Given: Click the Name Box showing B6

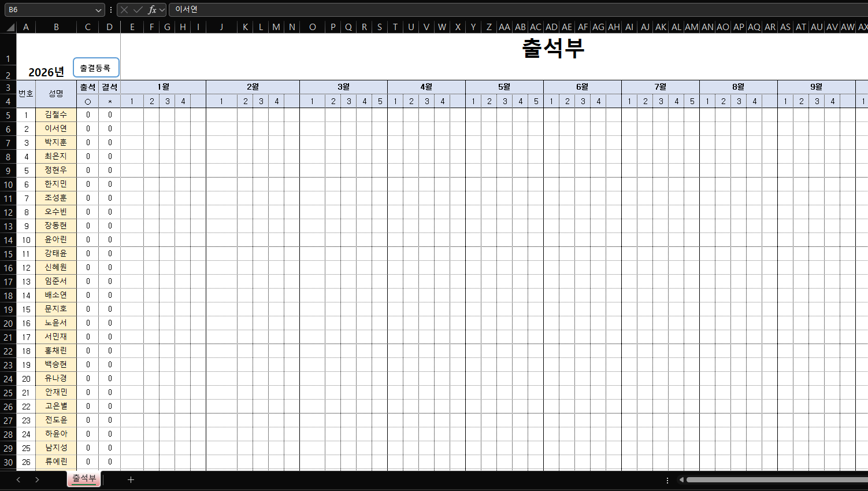Looking at the screenshot, I should 49,10.
